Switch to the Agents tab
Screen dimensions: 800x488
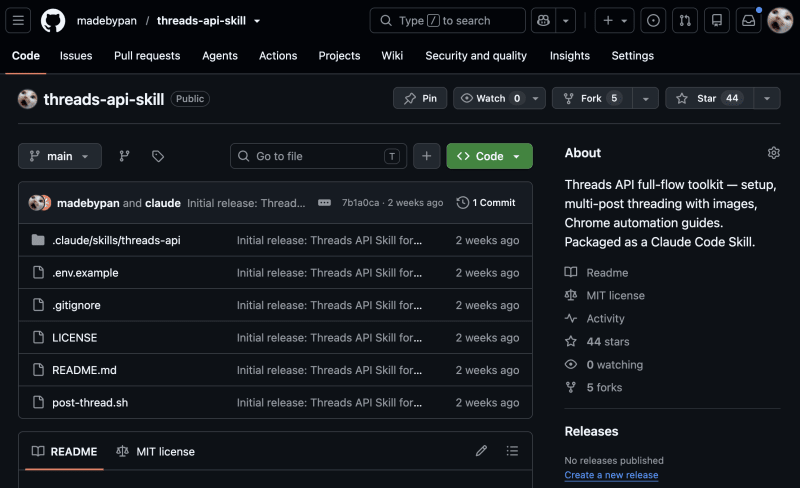(x=219, y=56)
